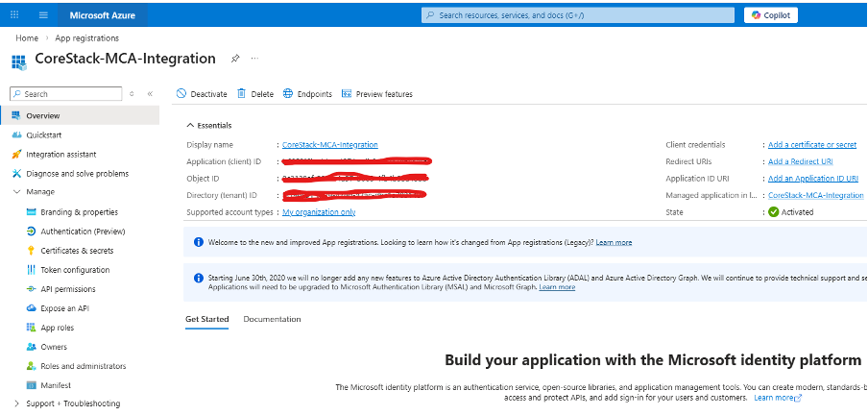Click the Diagnose wrench icon
Screen dimensions: 868x415
[16, 174]
